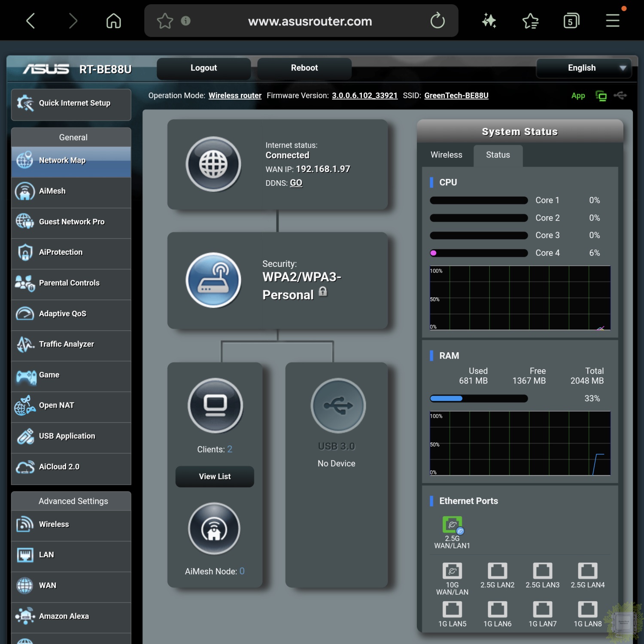644x644 pixels.
Task: Switch to the Wireless tab in System Status
Action: click(446, 155)
